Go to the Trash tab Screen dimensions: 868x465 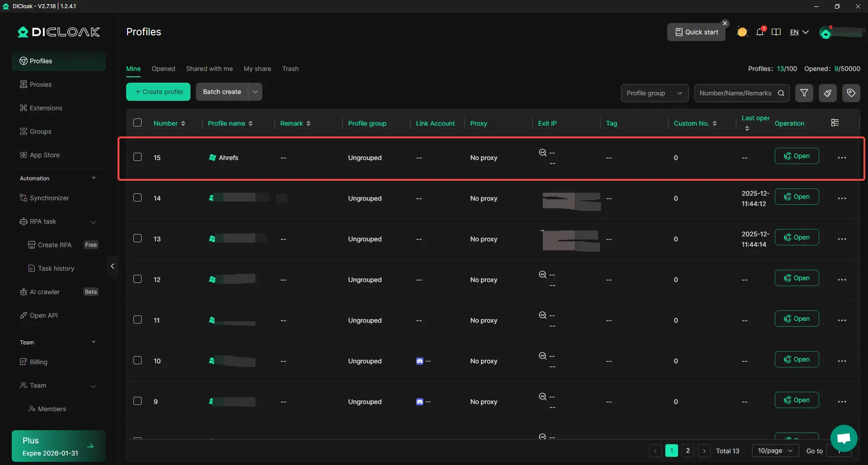290,69
